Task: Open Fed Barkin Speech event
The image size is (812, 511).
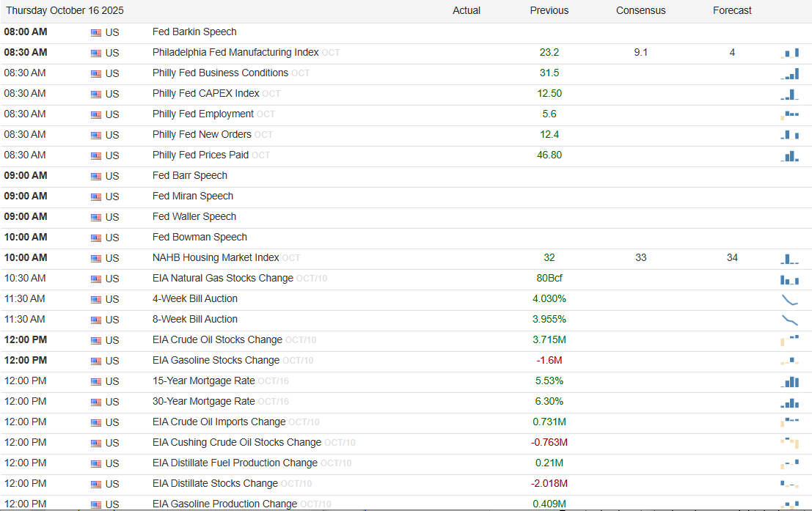Action: click(x=194, y=32)
